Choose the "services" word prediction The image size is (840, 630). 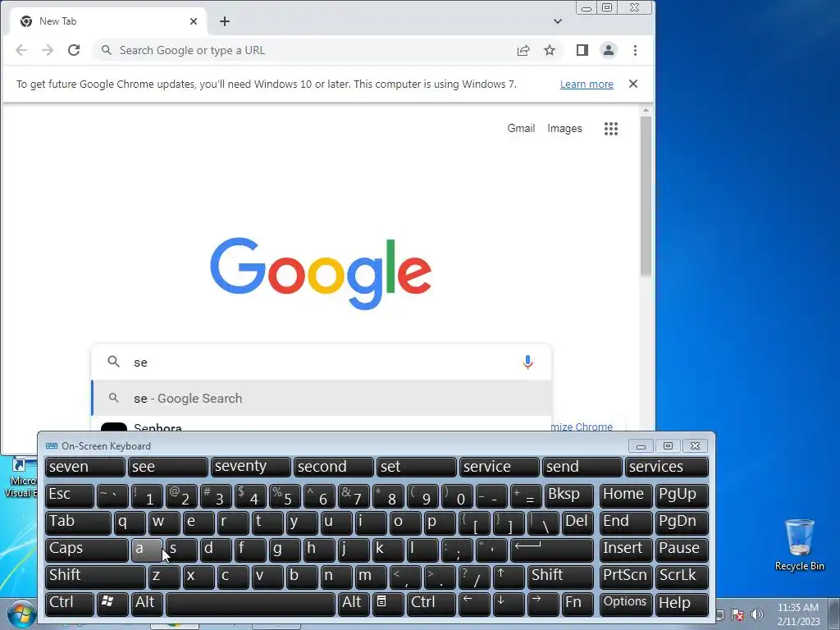[667, 467]
